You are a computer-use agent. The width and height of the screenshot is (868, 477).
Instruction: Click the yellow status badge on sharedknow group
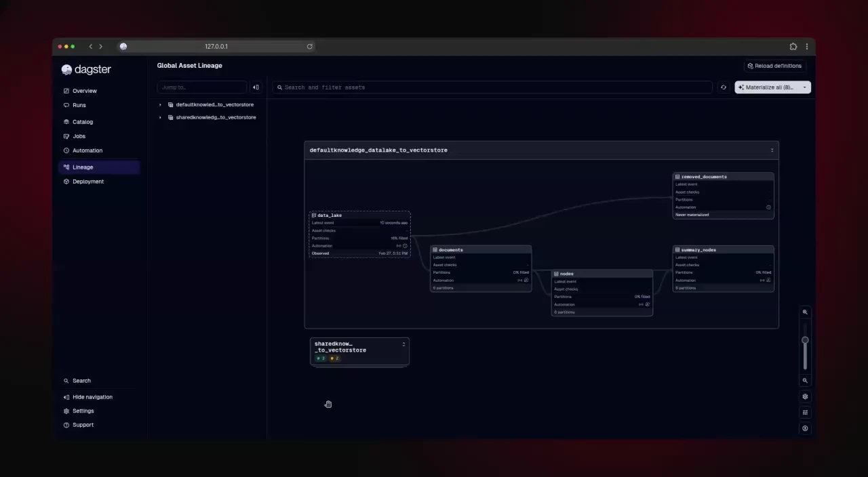334,358
